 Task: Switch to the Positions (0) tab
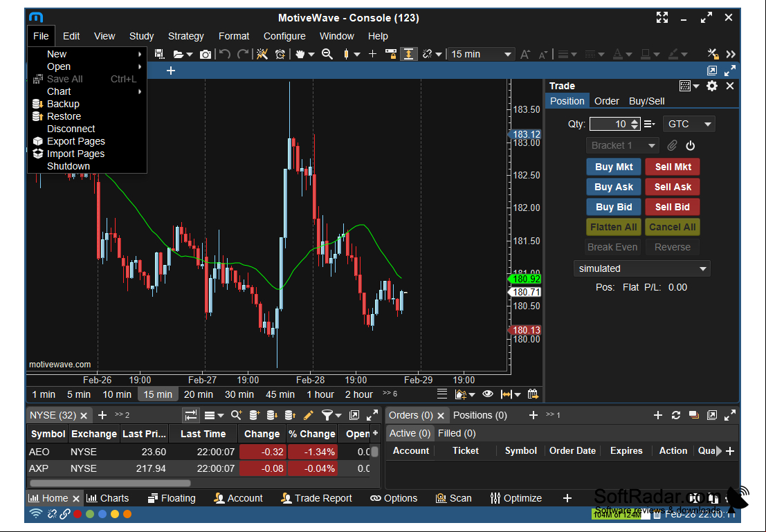tap(480, 415)
